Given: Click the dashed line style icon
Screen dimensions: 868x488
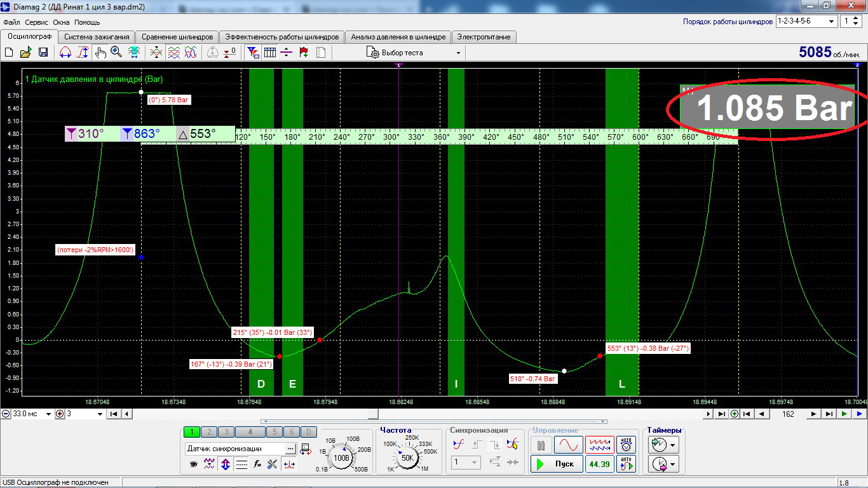Looking at the screenshot, I should [x=241, y=464].
